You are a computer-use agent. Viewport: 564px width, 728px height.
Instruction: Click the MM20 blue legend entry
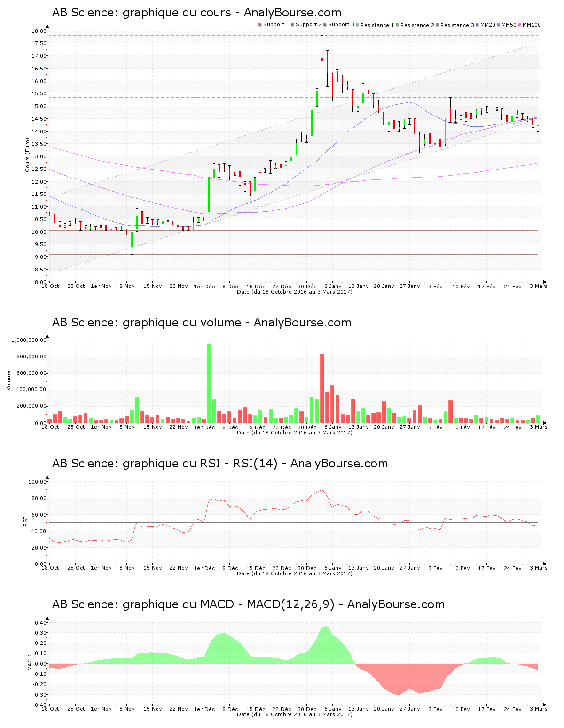click(486, 25)
